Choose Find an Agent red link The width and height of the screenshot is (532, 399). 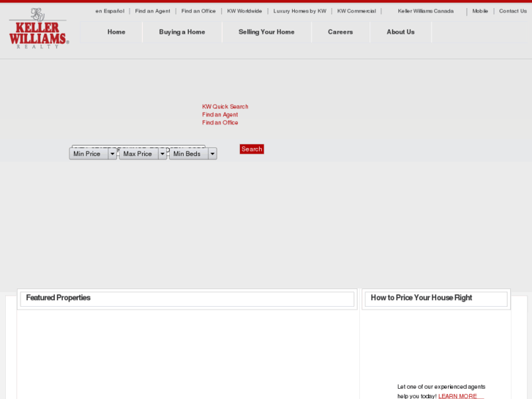pyautogui.click(x=220, y=115)
